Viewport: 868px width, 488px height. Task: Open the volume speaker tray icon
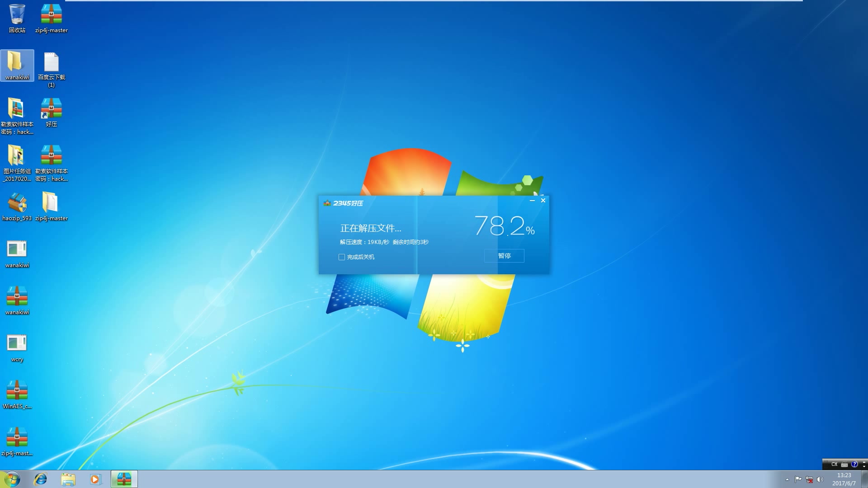[820, 479]
